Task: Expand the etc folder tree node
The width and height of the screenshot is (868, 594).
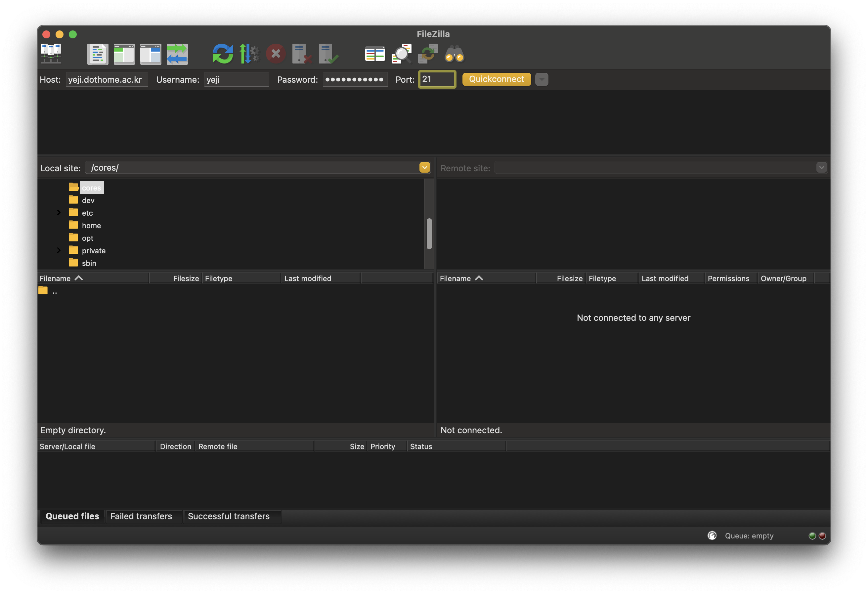Action: pyautogui.click(x=59, y=212)
